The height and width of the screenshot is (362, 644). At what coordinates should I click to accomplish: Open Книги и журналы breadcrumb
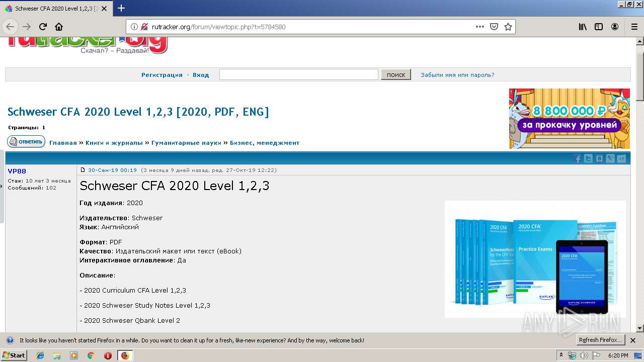[114, 143]
